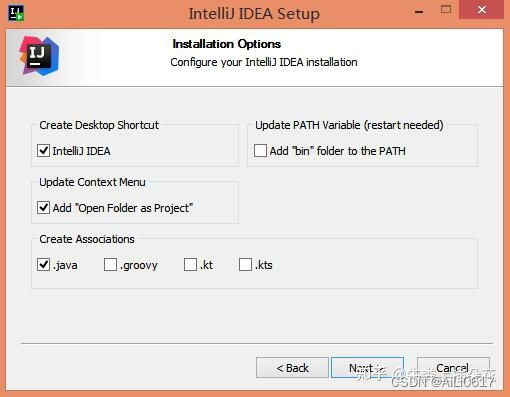Check the .groovy association checkbox
This screenshot has width=510, height=397.
[110, 265]
